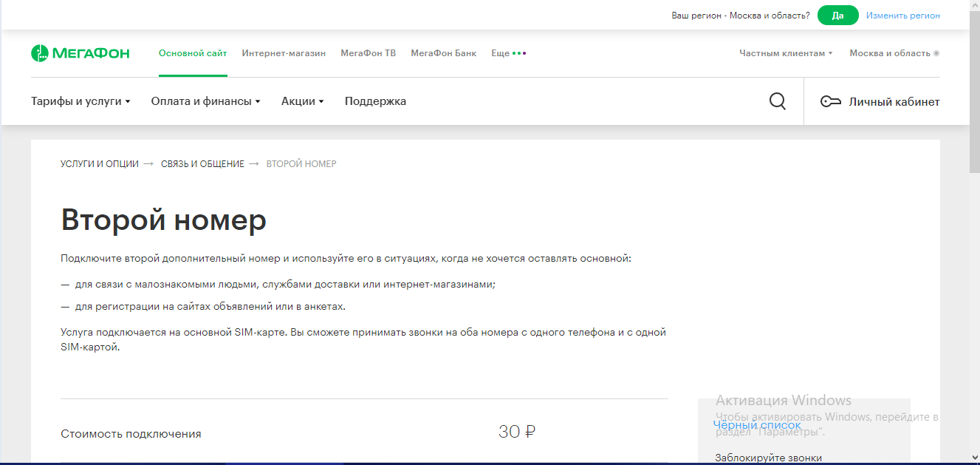Open Чёрный список link

point(757,425)
